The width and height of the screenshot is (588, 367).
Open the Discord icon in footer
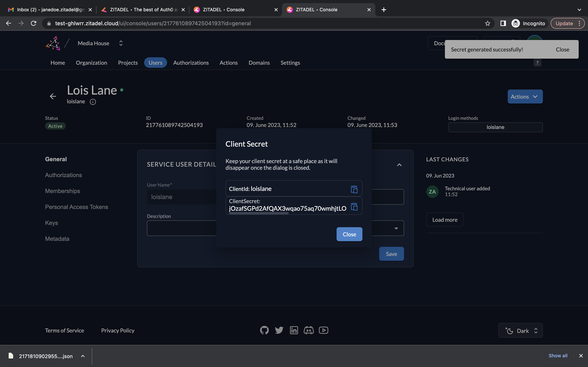tap(309, 330)
